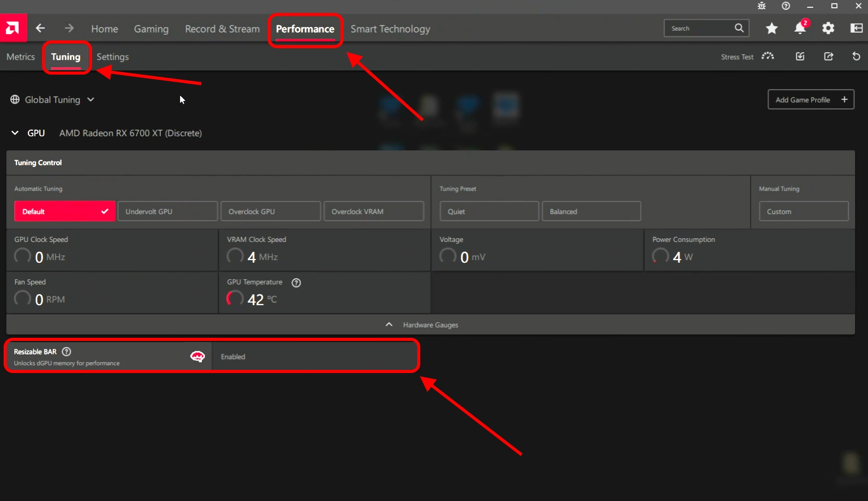
Task: Toggle the Resizable BAR Enabled setting
Action: point(314,356)
